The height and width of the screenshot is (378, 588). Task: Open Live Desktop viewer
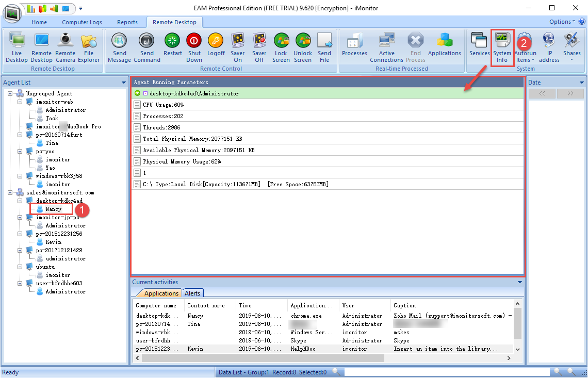pos(17,47)
